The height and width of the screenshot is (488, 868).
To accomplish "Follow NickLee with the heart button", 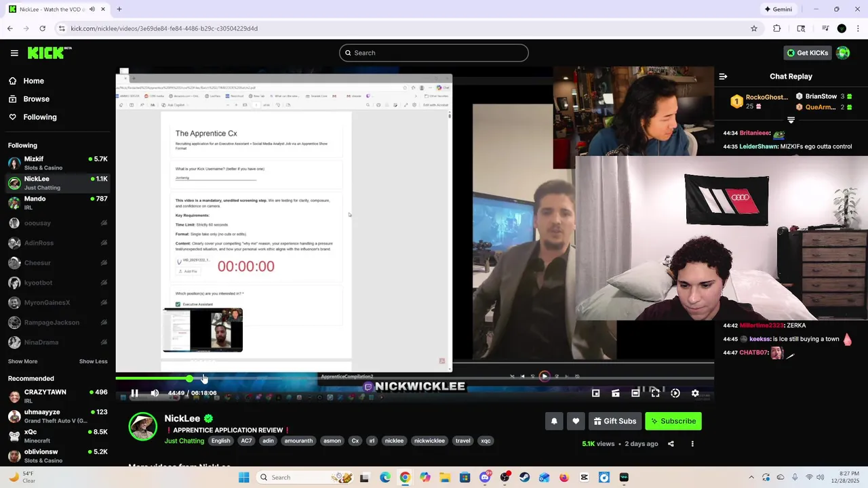I will click(x=576, y=421).
